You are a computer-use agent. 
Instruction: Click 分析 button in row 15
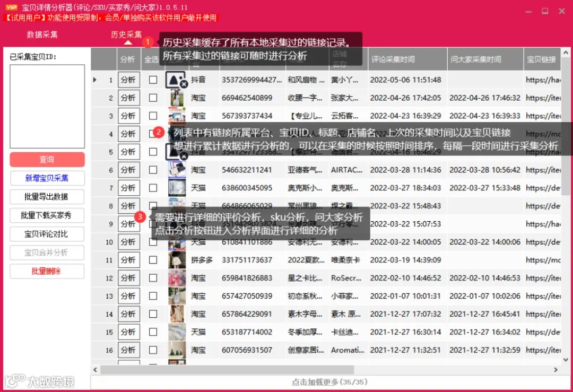(128, 332)
